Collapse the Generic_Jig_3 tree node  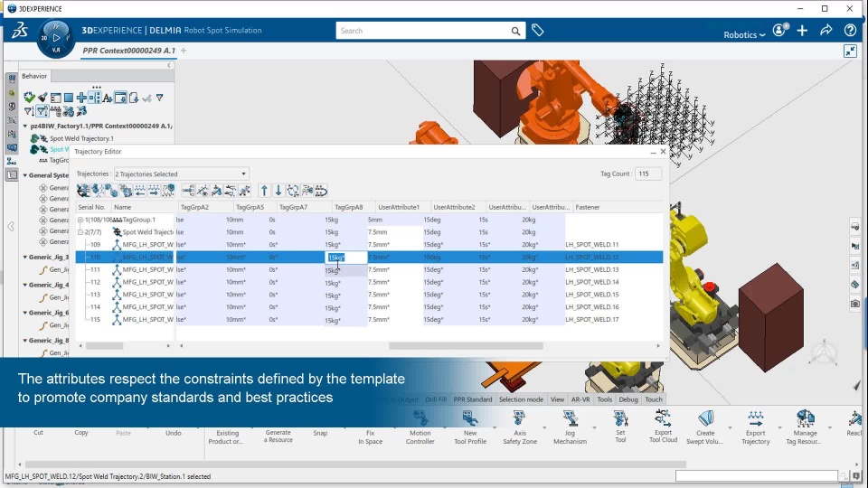(x=25, y=258)
